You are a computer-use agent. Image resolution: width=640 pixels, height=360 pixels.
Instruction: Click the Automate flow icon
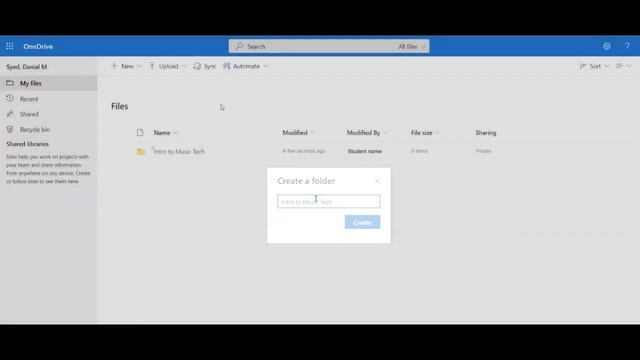coord(227,66)
